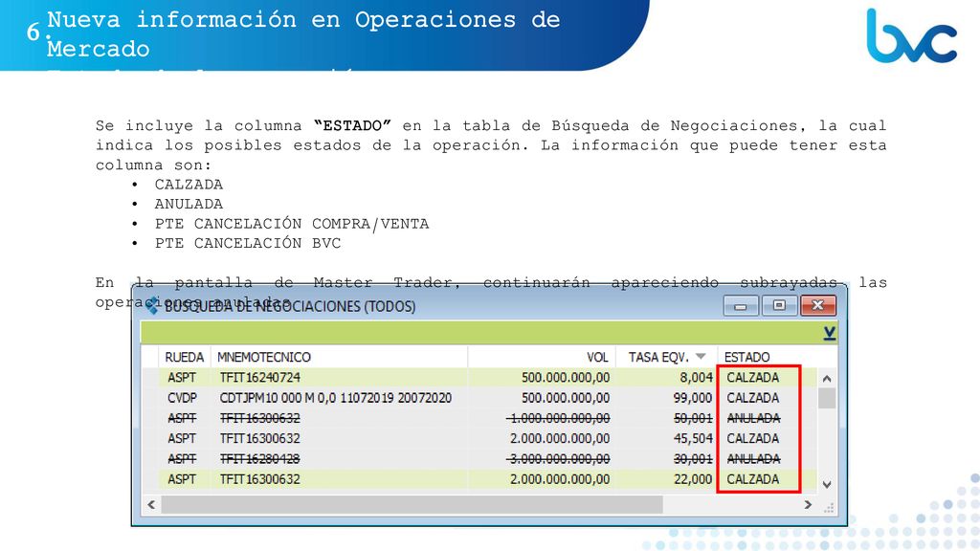The image size is (980, 551).
Task: Click the struck-through 50,001 tasa value
Action: tap(693, 418)
